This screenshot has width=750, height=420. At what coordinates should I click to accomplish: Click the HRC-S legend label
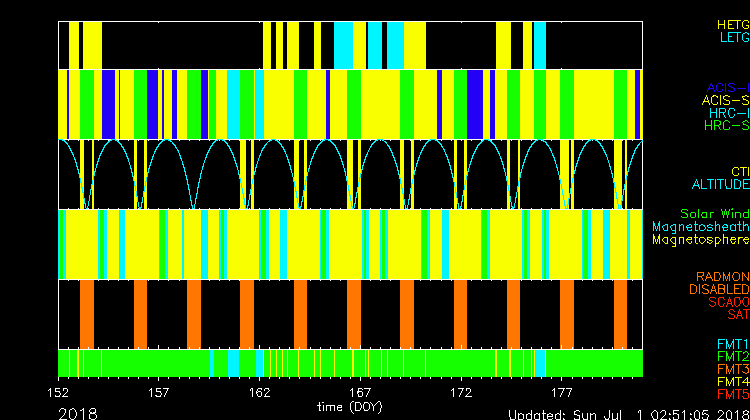[x=726, y=126]
